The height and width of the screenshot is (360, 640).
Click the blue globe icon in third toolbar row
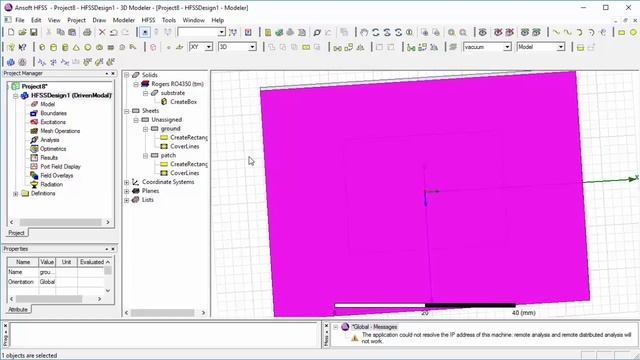point(11,62)
